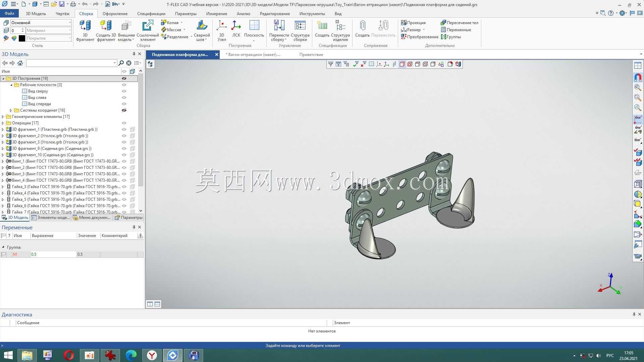
Task: Switch to the Чертёж ribbon tab
Action: (62, 14)
